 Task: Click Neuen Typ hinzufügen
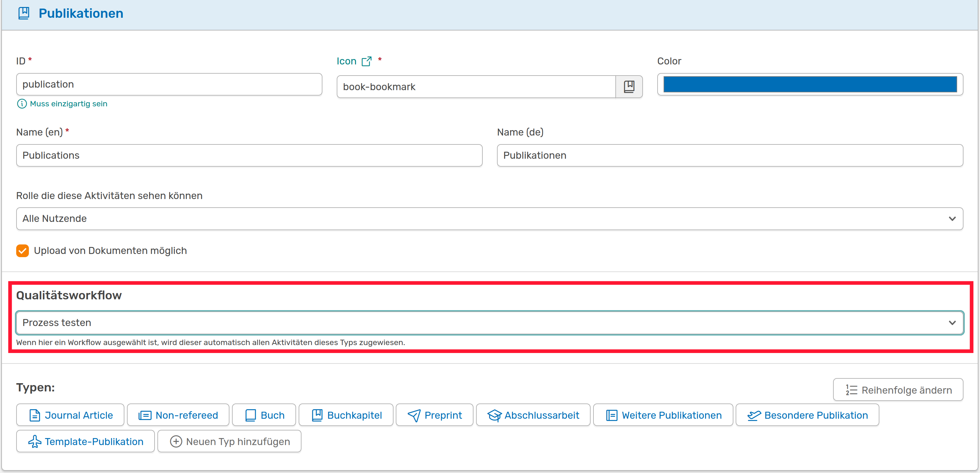point(229,441)
